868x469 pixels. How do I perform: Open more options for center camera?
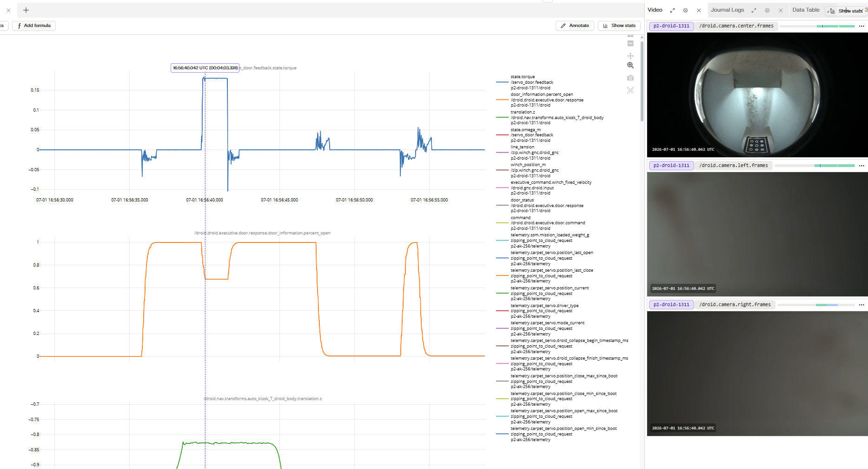point(861,26)
